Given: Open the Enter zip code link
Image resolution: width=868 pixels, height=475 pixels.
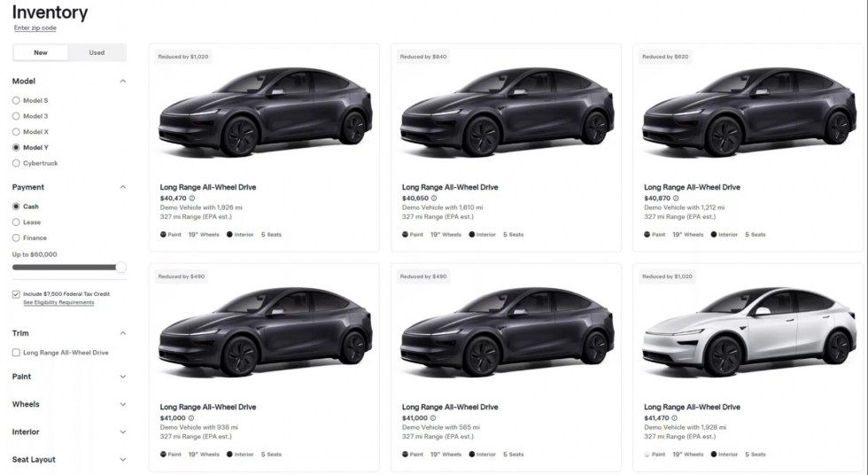Looking at the screenshot, I should (35, 28).
